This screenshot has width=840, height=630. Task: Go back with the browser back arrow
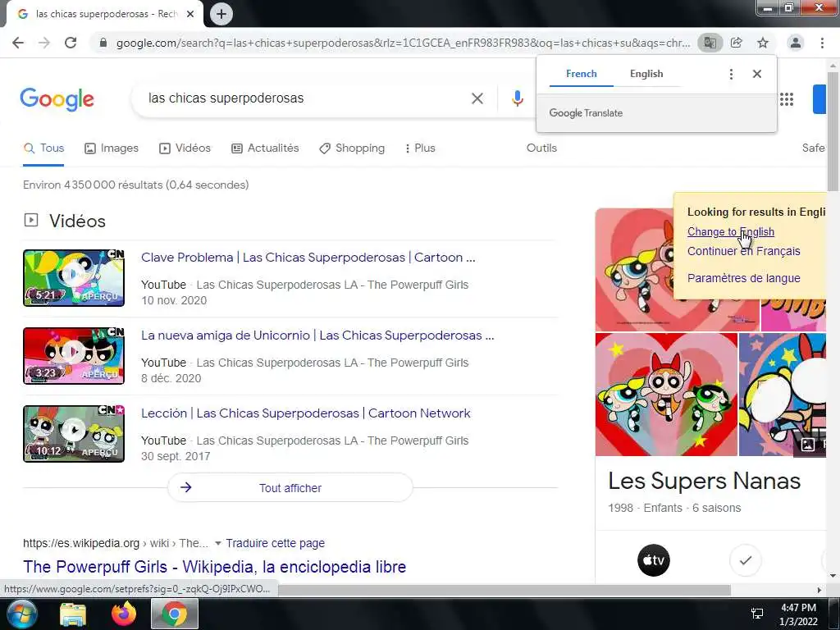18,43
